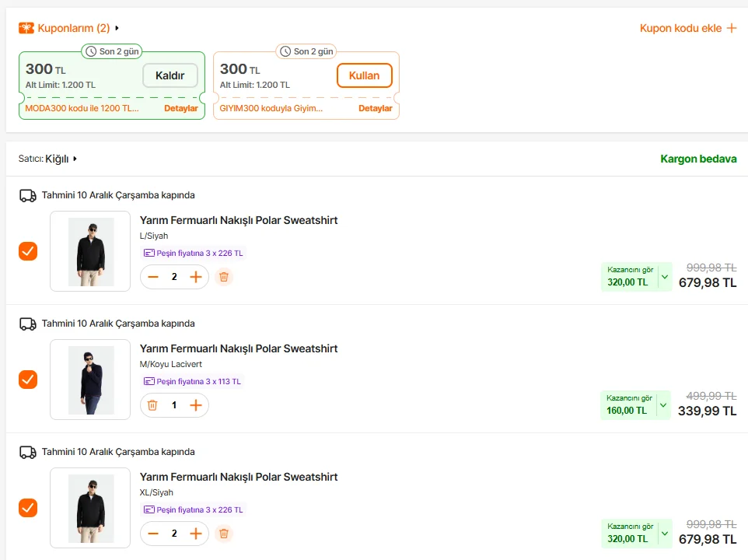Expand Kazancını gör 160,00 TL savings
Image resolution: width=748 pixels, height=560 pixels.
coord(664,405)
